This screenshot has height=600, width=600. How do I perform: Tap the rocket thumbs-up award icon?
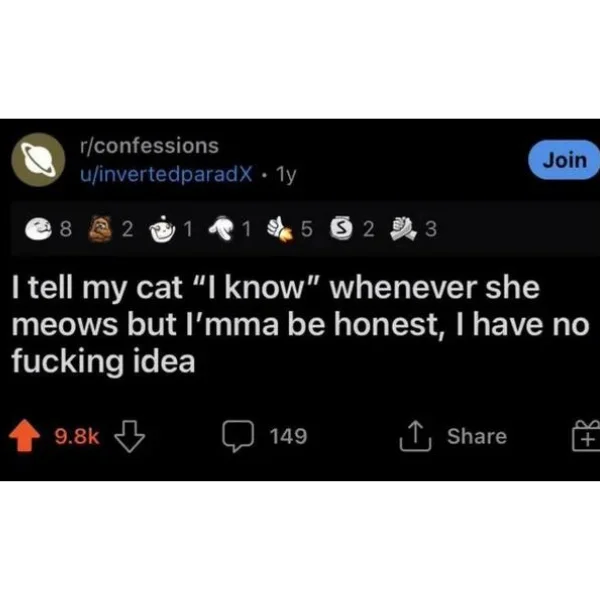[280, 229]
